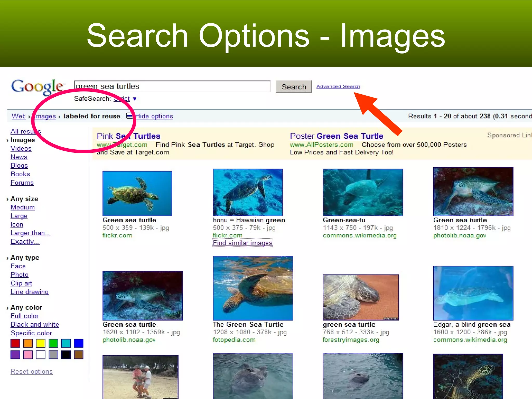Open the Larger than... size filter
The image size is (532, 399).
(x=31, y=233)
